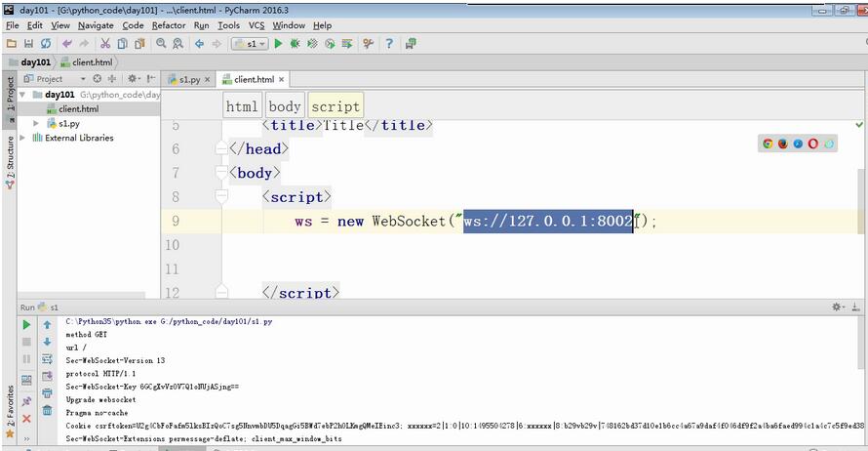Image resolution: width=868 pixels, height=451 pixels.
Task: Close the client.html editor tab
Action: (x=281, y=80)
